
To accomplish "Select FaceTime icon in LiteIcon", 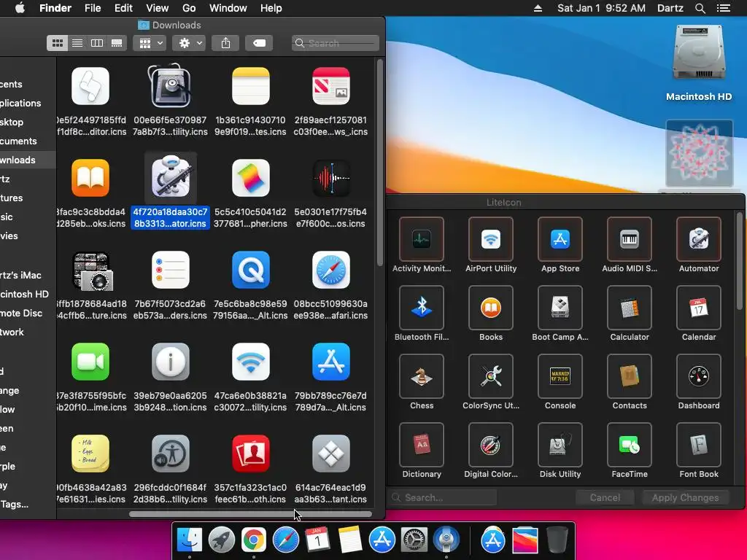I will (x=630, y=445).
